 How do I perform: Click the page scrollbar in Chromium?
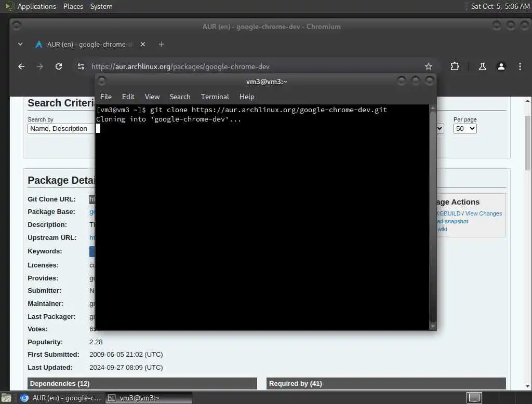(x=527, y=143)
